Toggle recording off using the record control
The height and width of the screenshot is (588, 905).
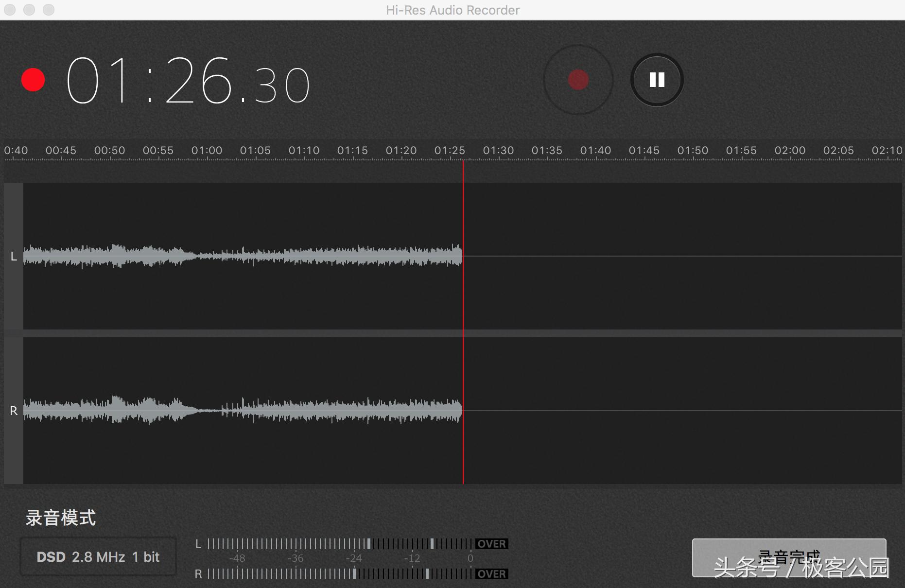click(578, 79)
